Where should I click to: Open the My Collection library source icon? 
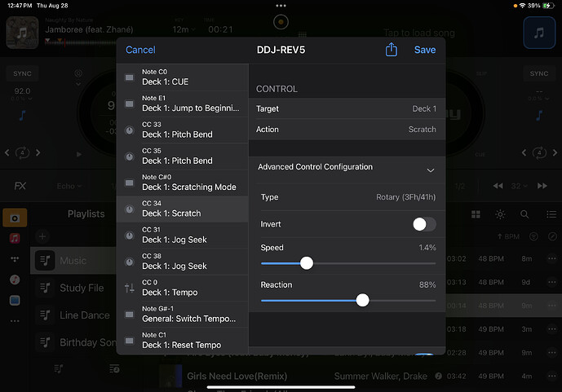tap(15, 218)
